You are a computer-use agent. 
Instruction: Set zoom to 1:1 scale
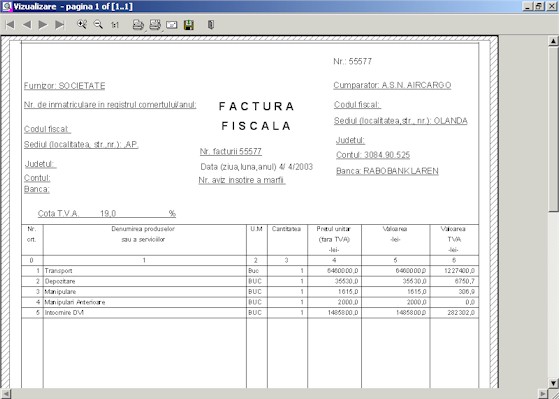(x=115, y=25)
